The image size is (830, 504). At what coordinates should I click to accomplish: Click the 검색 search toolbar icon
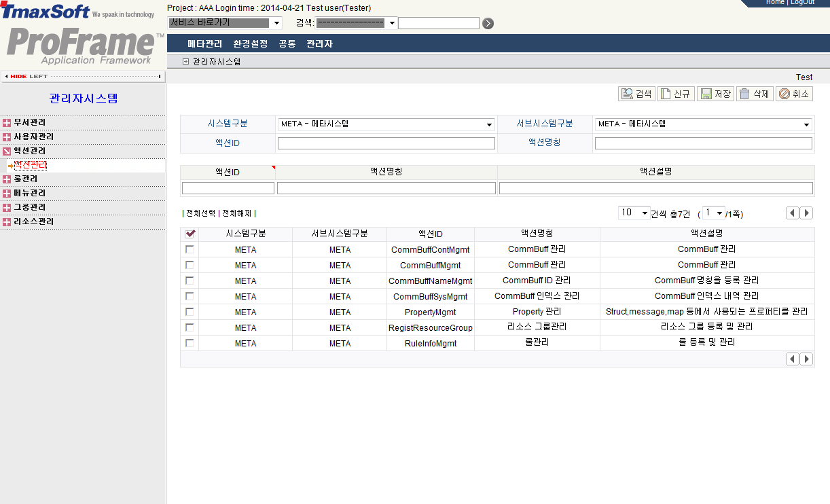click(636, 93)
